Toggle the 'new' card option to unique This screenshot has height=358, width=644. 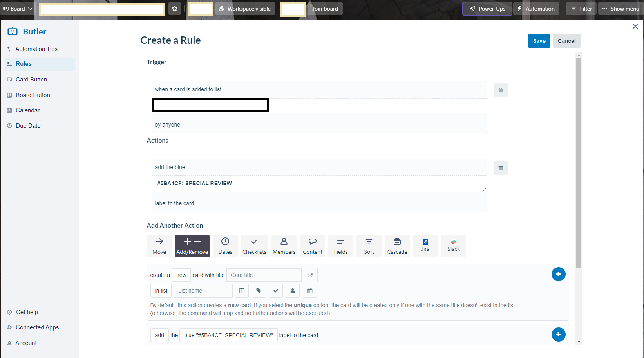tap(181, 275)
